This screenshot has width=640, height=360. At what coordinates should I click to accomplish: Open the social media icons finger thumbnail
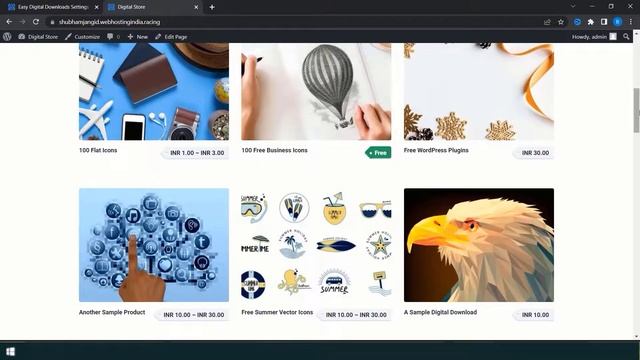click(154, 245)
